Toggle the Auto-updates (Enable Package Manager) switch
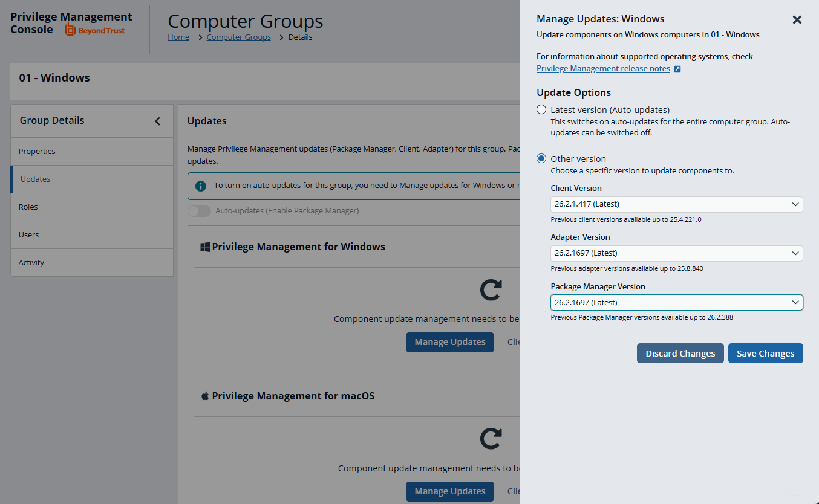This screenshot has height=504, width=819. pos(199,211)
